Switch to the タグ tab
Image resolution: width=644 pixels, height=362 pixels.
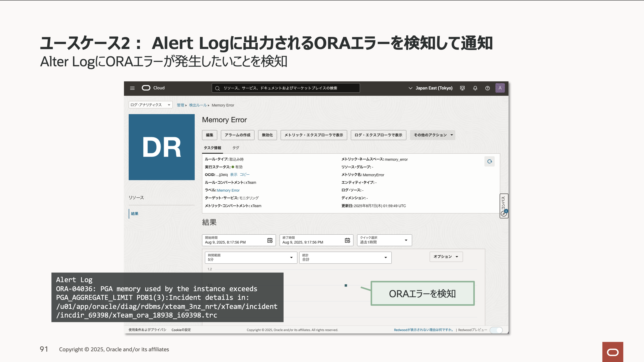tap(236, 148)
